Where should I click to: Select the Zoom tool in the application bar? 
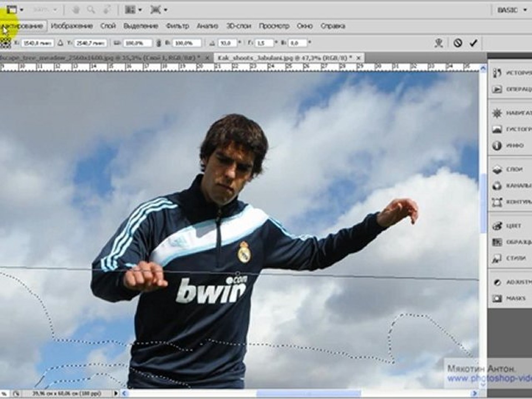91,10
